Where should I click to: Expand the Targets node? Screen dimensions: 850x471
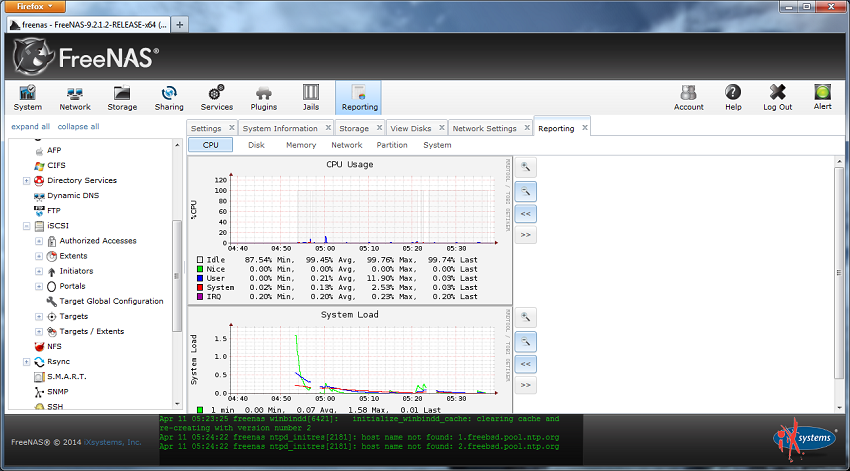click(38, 317)
